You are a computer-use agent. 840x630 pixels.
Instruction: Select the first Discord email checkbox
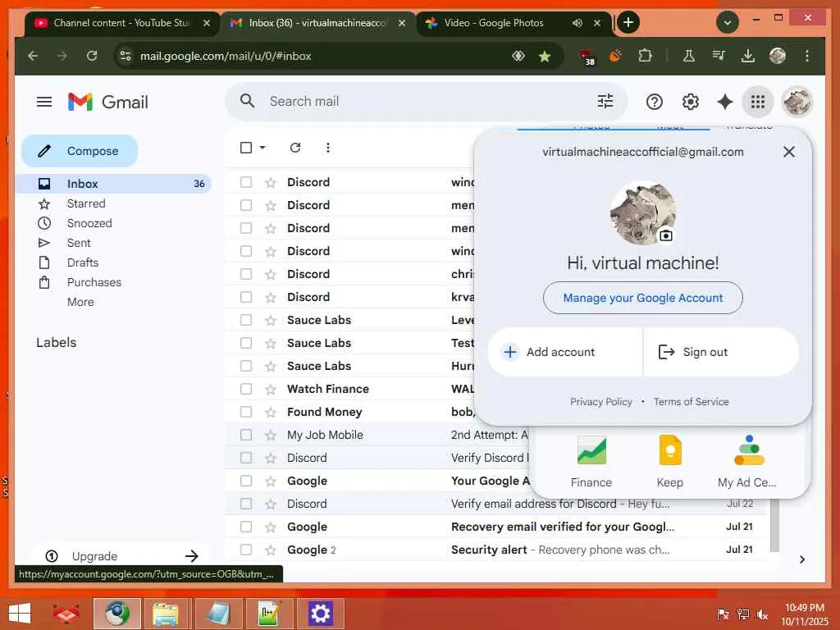(x=246, y=182)
